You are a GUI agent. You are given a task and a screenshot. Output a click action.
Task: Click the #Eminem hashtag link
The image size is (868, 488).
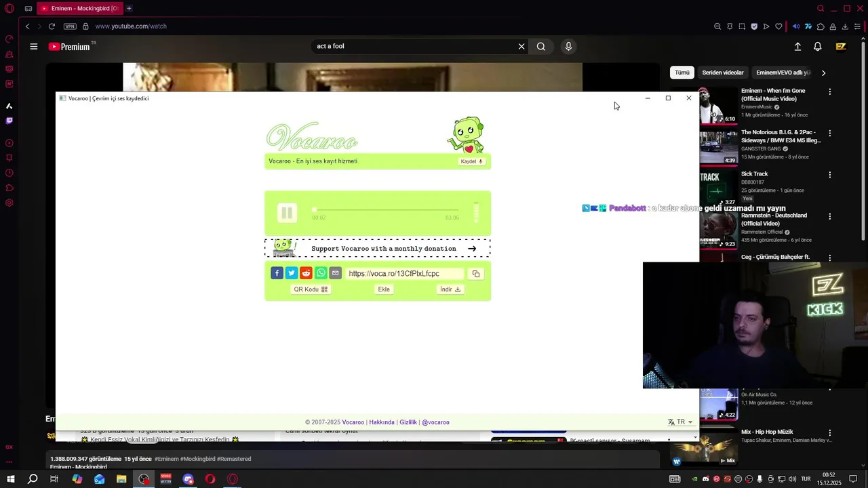165,459
